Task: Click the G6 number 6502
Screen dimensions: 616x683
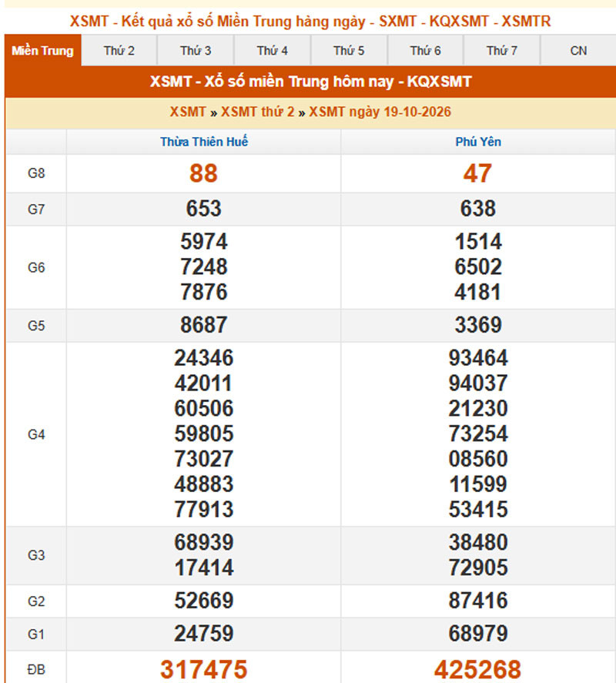Action: coord(478,266)
